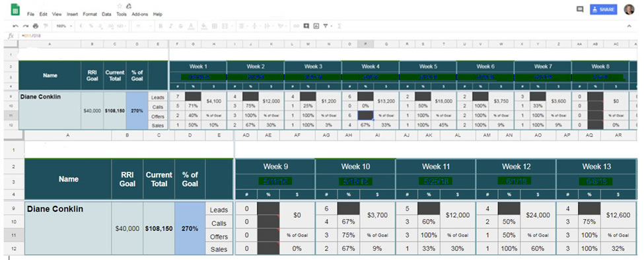Click the Redo arrow icon
The image size is (644, 260).
click(26, 26)
